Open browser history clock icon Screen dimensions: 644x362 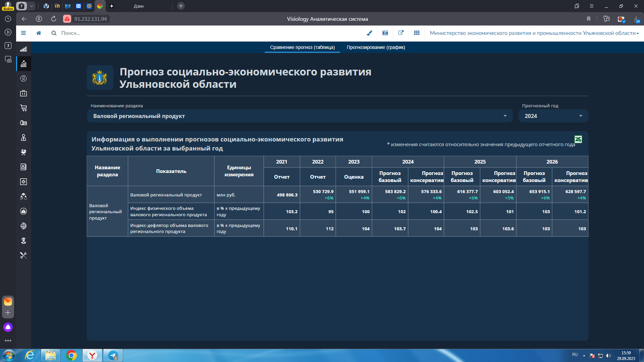click(8, 19)
